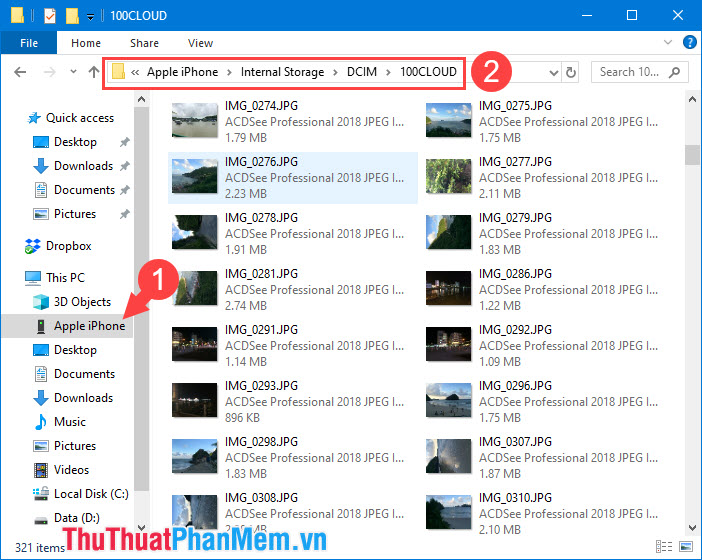Go back with the Back arrow

tap(20, 72)
